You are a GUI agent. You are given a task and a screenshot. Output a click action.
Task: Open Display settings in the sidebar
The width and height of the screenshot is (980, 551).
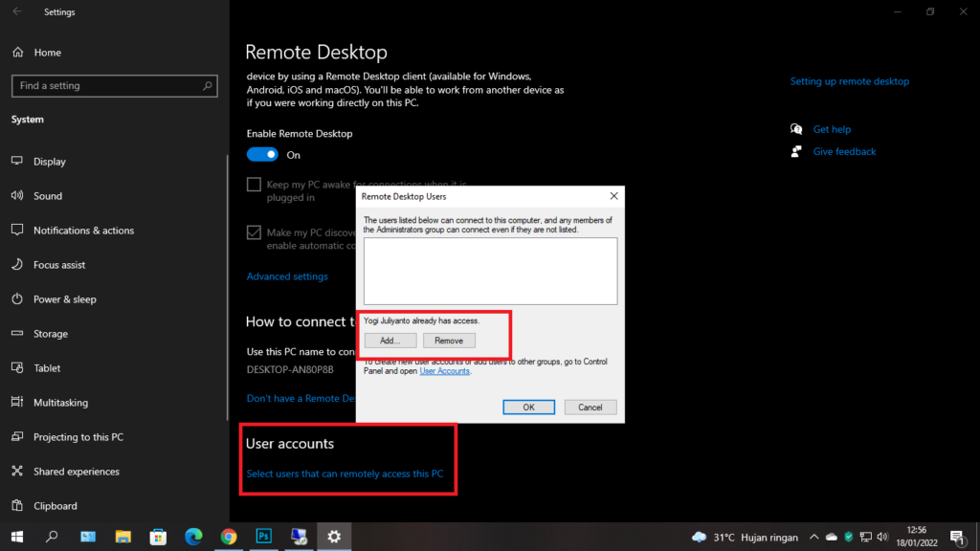(49, 162)
